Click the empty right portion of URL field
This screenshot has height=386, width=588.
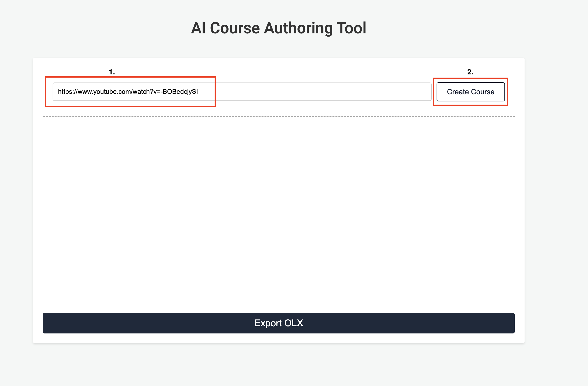coord(346,92)
